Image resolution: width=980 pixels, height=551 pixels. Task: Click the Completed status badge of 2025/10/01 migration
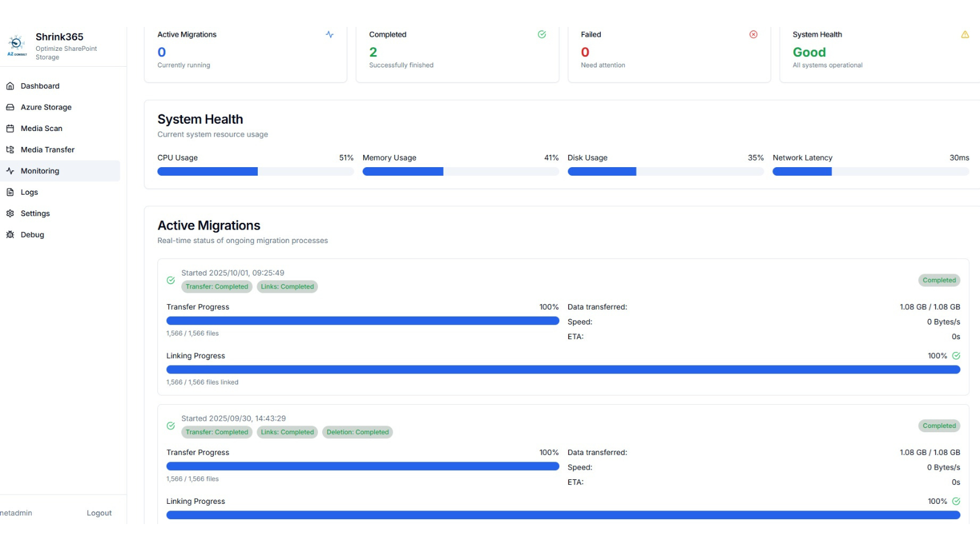pos(939,280)
